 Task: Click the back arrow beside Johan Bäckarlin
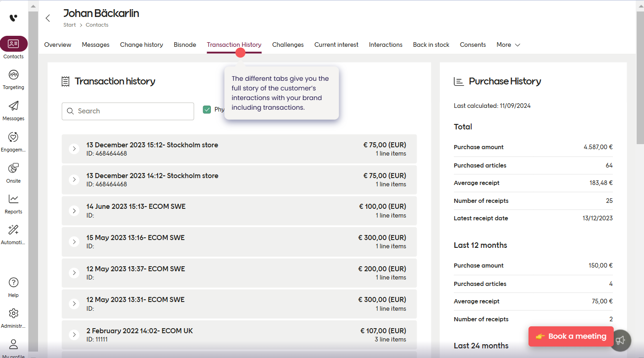48,18
